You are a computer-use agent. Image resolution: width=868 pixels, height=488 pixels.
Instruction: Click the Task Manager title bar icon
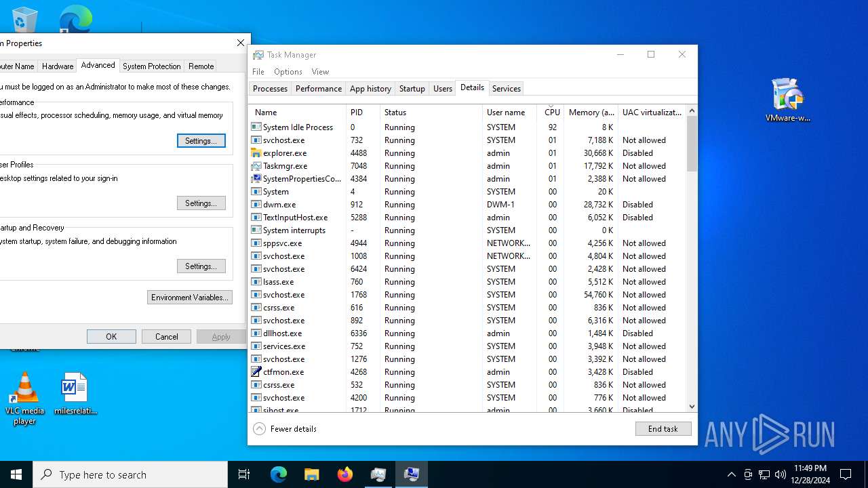[258, 55]
